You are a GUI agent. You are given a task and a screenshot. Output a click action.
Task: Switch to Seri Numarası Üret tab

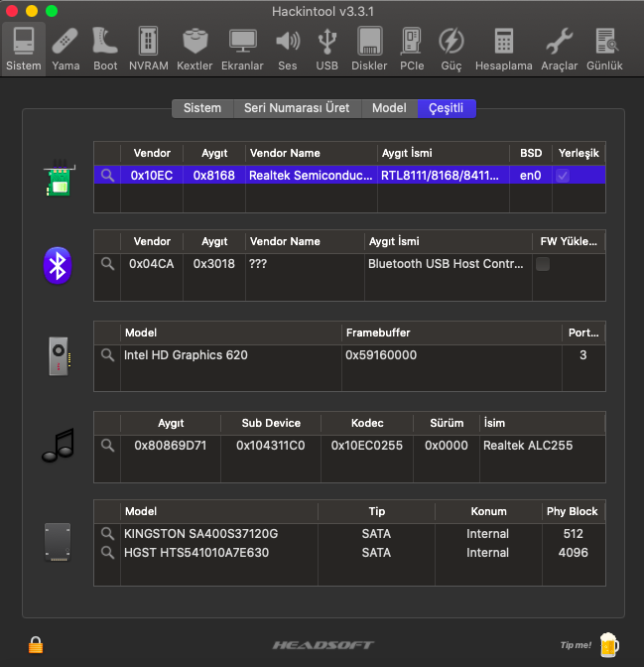pyautogui.click(x=297, y=108)
